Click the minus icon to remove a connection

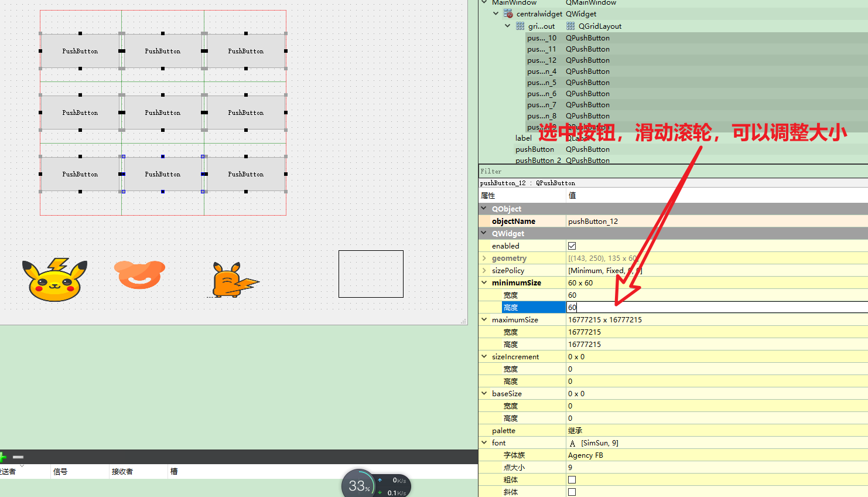tap(18, 457)
